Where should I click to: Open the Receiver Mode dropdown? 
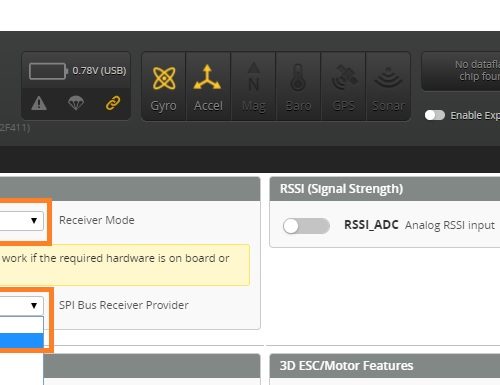click(22, 220)
